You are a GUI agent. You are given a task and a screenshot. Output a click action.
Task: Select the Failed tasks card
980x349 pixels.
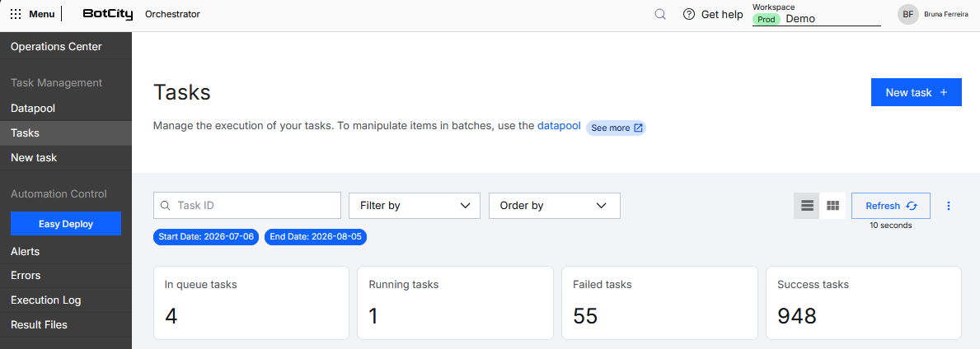[x=659, y=303]
